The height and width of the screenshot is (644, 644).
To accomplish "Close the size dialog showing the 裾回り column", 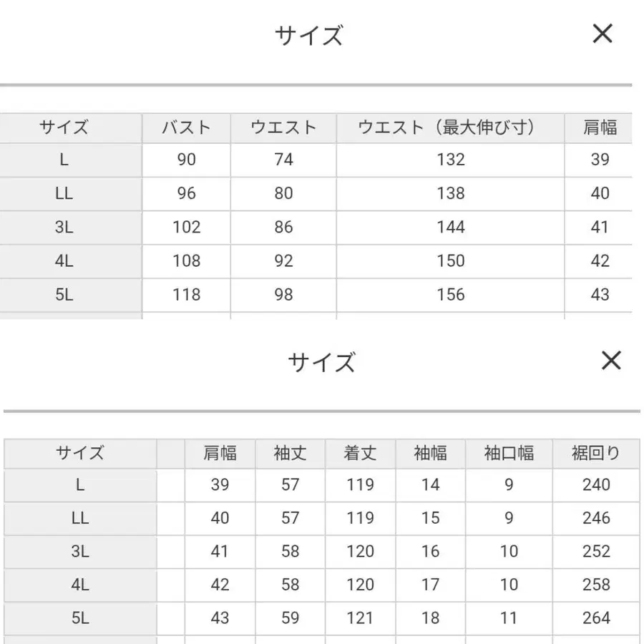I will click(x=611, y=361).
